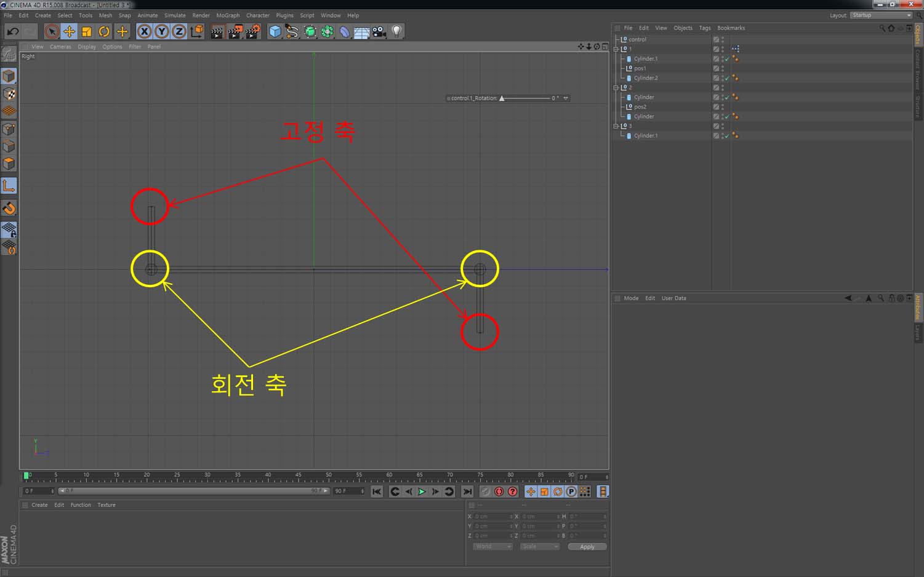Image resolution: width=924 pixels, height=577 pixels.
Task: Click the Record Active Objects button
Action: click(486, 491)
